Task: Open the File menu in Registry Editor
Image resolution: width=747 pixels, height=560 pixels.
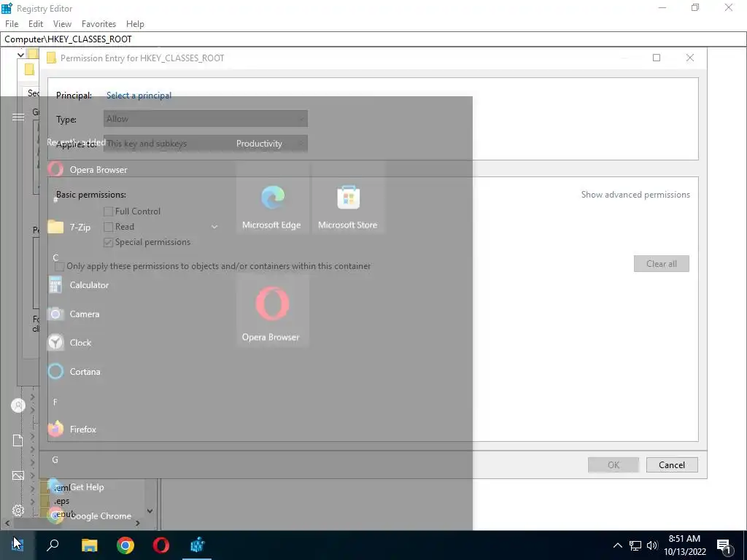Action: pos(12,24)
